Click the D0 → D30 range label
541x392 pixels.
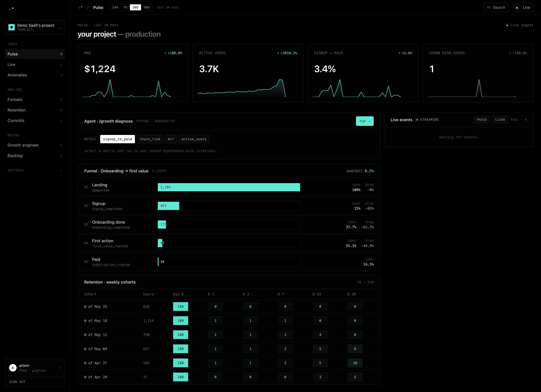coord(365,282)
